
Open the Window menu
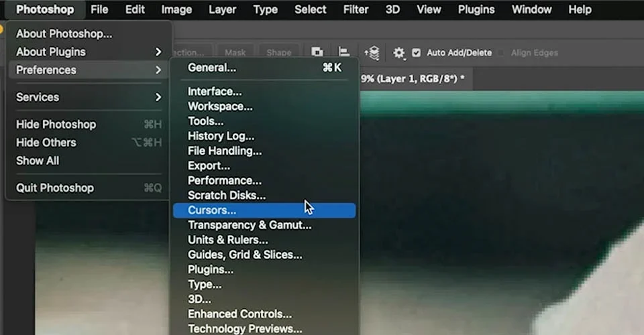coord(531,9)
